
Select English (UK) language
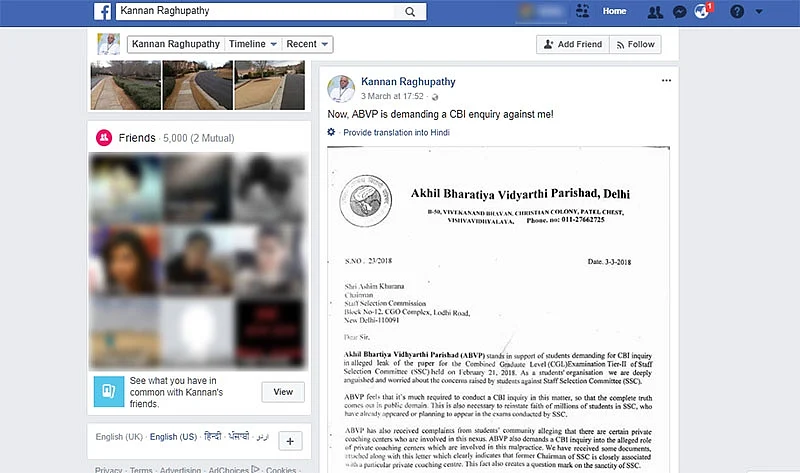point(119,437)
